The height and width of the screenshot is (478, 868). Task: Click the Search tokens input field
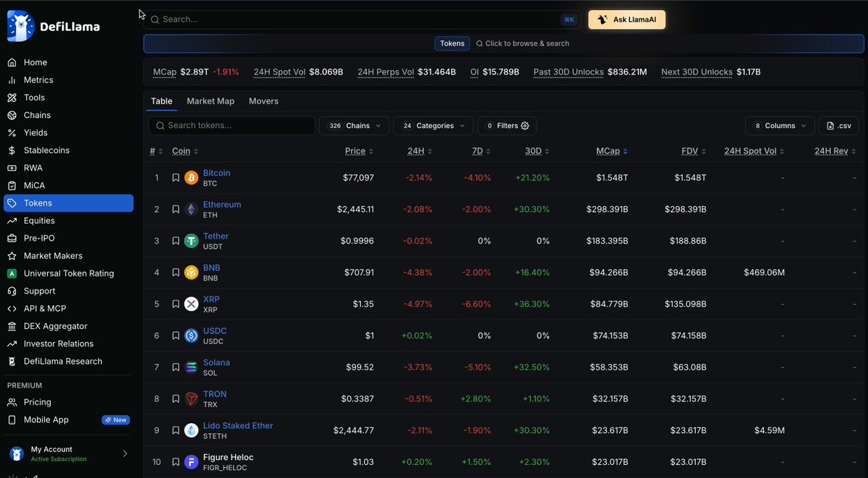pyautogui.click(x=231, y=126)
